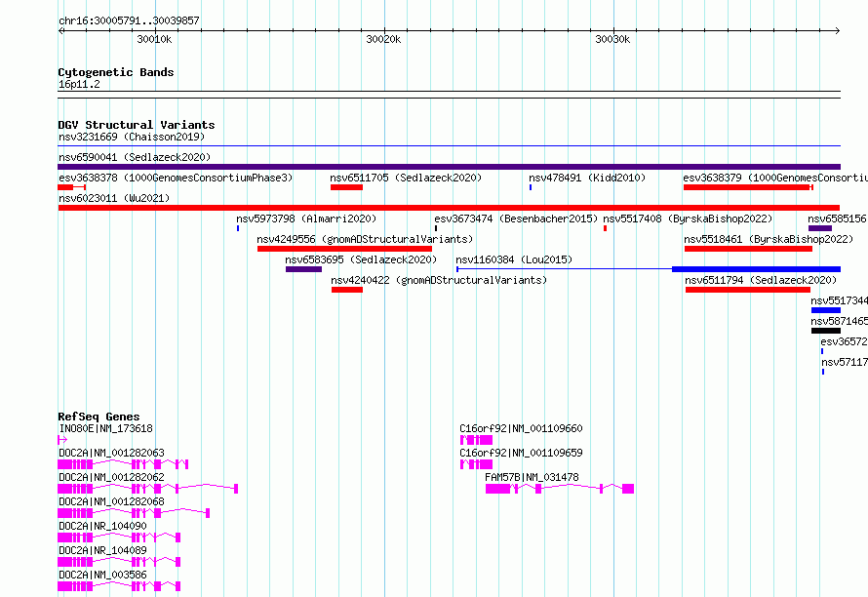Open the C16orf92|NM_001109660 transcript label
This screenshot has width=868, height=597.
click(521, 428)
